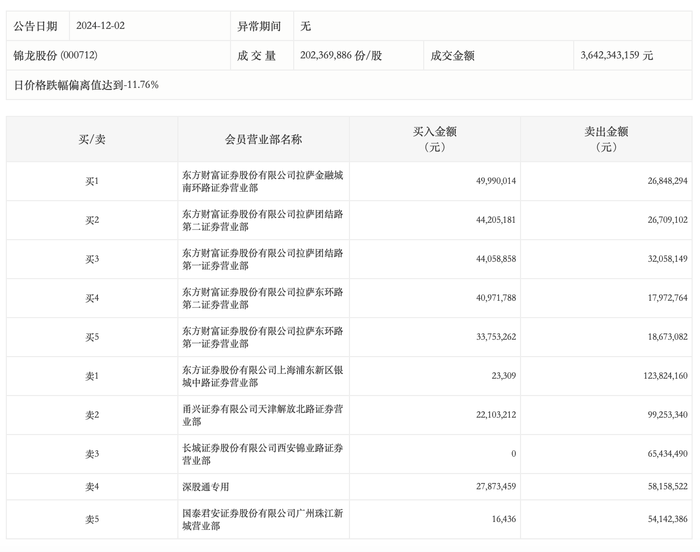Click the 买入金额 (元) column header
Viewport: 700px width, 552px height.
tap(434, 139)
